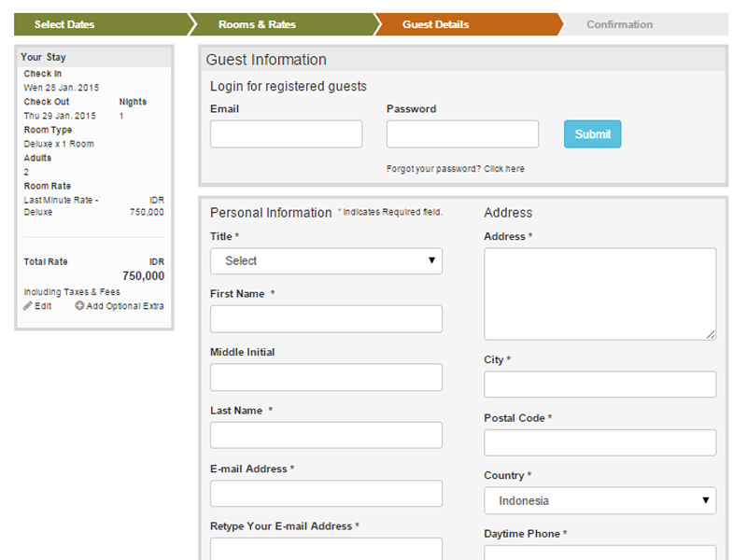Screen dimensions: 747x560
Task: Click the Postal Code field
Action: (599, 442)
